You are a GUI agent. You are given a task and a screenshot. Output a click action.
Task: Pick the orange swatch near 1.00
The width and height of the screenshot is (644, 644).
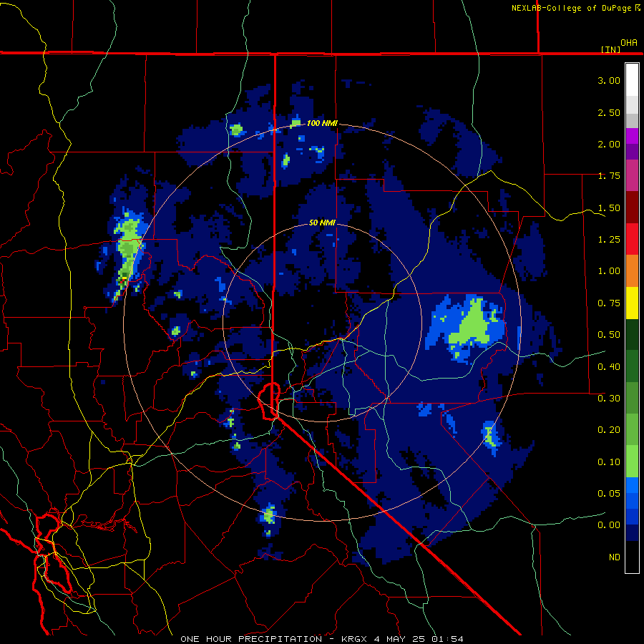click(632, 271)
